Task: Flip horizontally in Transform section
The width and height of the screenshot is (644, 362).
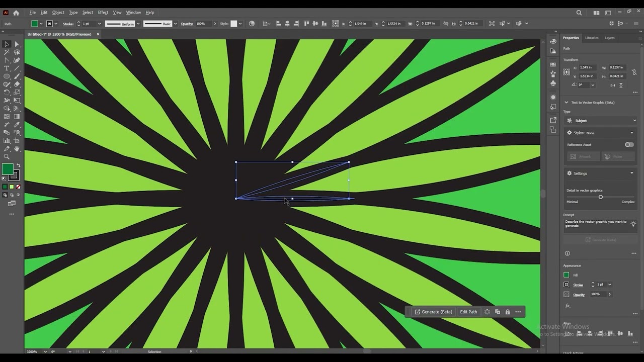Action: pyautogui.click(x=613, y=85)
